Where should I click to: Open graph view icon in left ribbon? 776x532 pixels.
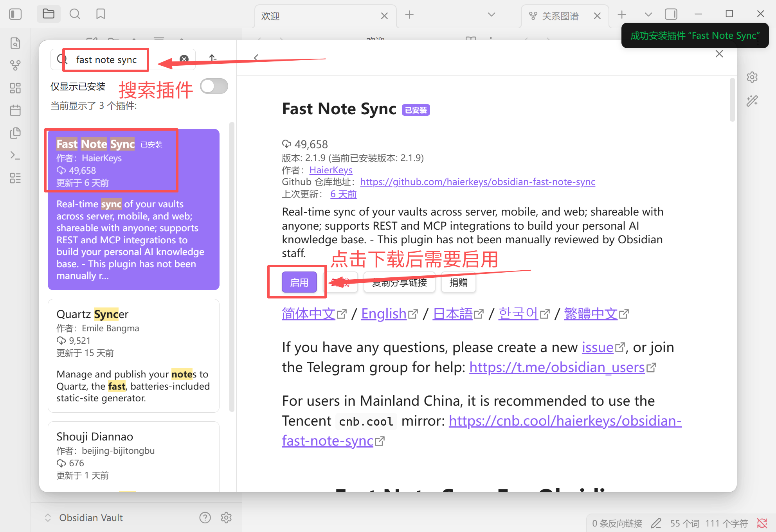coord(15,65)
